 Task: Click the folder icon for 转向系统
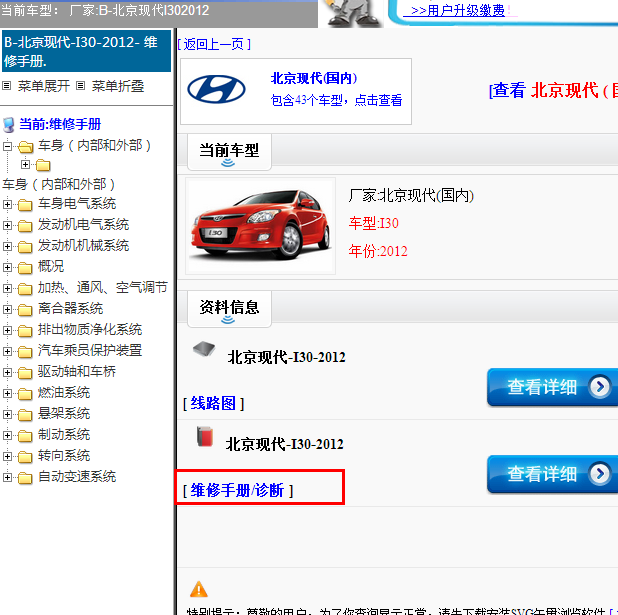25,457
